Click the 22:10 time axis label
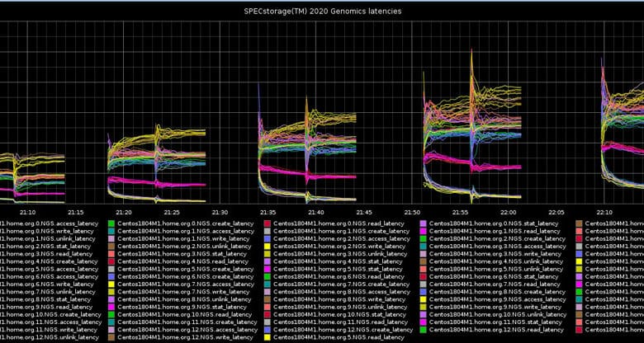The image size is (644, 343). coord(604,212)
